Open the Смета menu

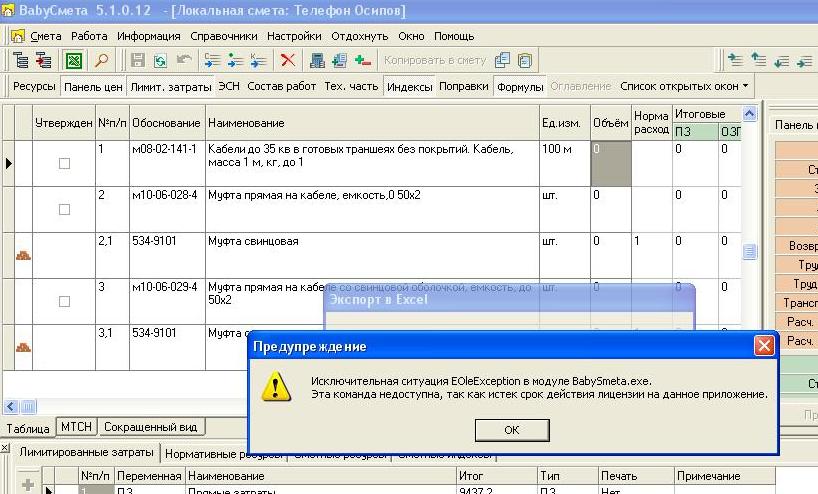46,36
